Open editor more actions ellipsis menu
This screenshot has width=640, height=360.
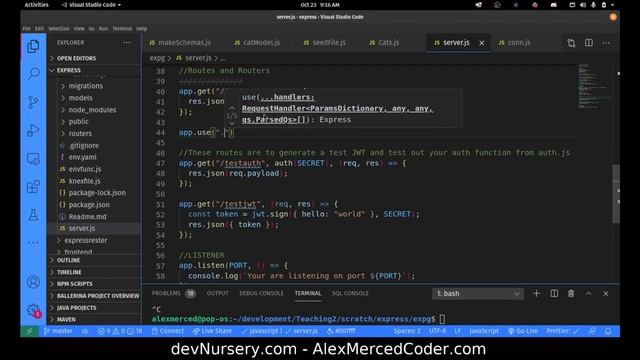606,43
